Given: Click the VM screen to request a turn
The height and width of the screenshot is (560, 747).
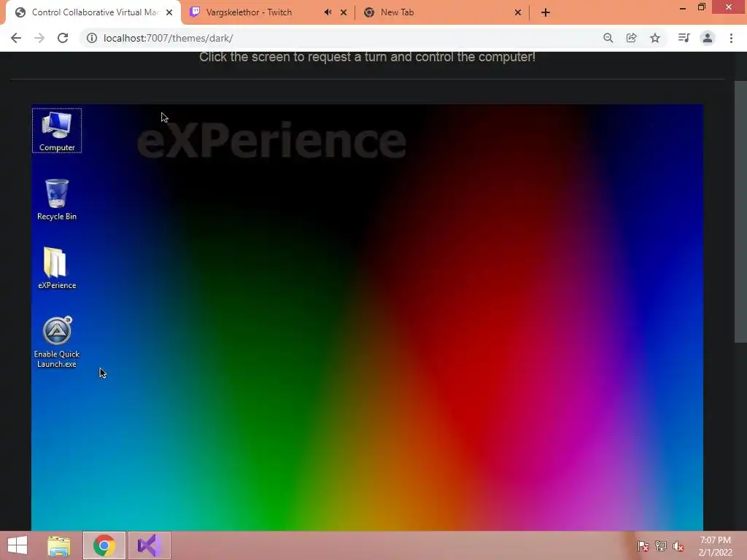Looking at the screenshot, I should 367,317.
